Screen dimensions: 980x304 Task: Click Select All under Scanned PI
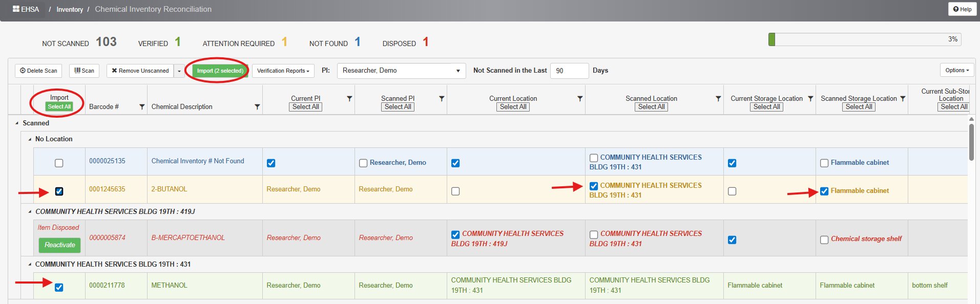398,107
